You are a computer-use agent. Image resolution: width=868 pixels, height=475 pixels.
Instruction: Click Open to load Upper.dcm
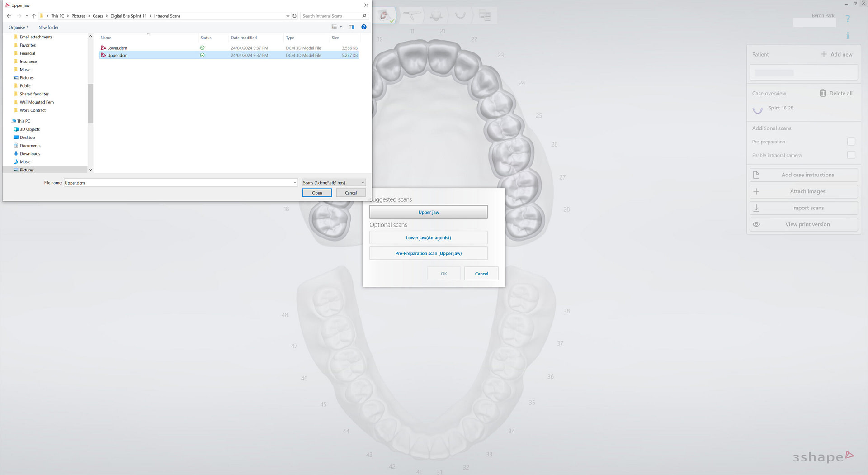[x=316, y=192]
